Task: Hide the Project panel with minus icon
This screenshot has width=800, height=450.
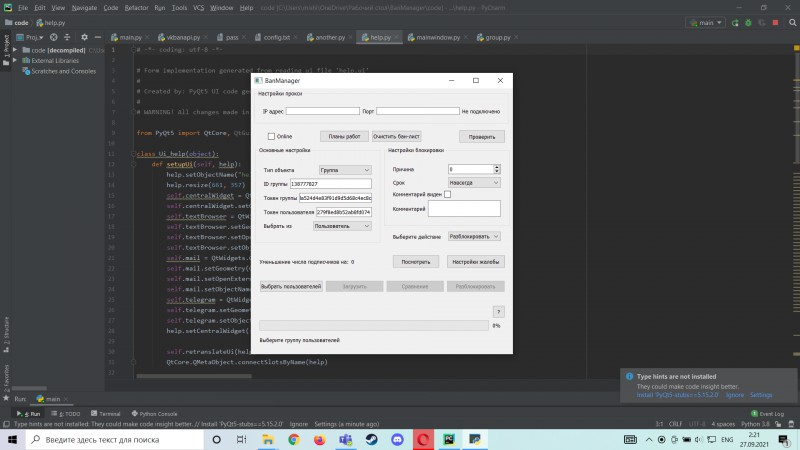Action: coord(97,37)
